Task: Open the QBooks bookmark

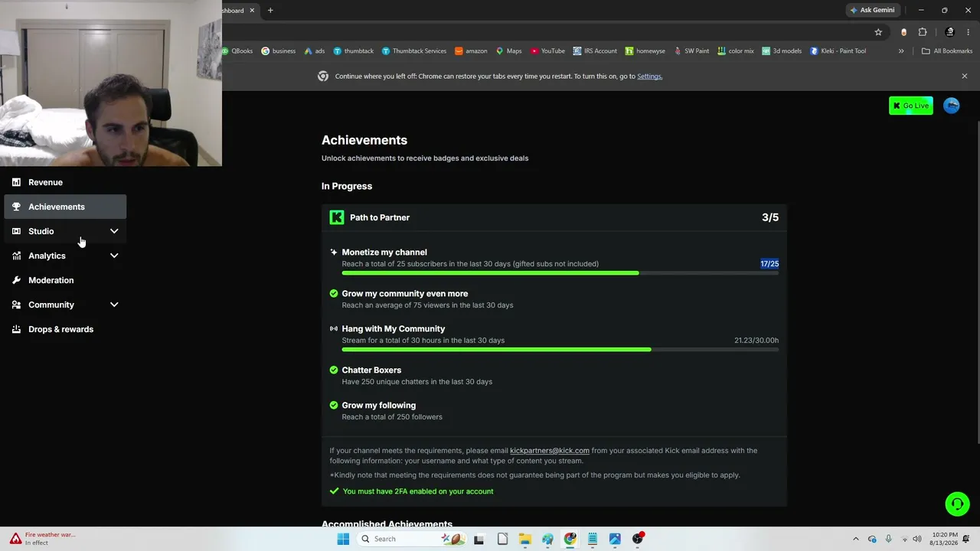Action: click(238, 51)
